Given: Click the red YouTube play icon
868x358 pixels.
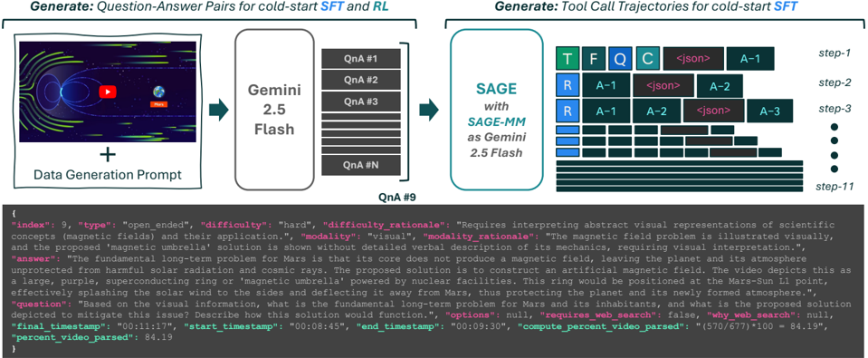Looking at the screenshot, I should 108,92.
